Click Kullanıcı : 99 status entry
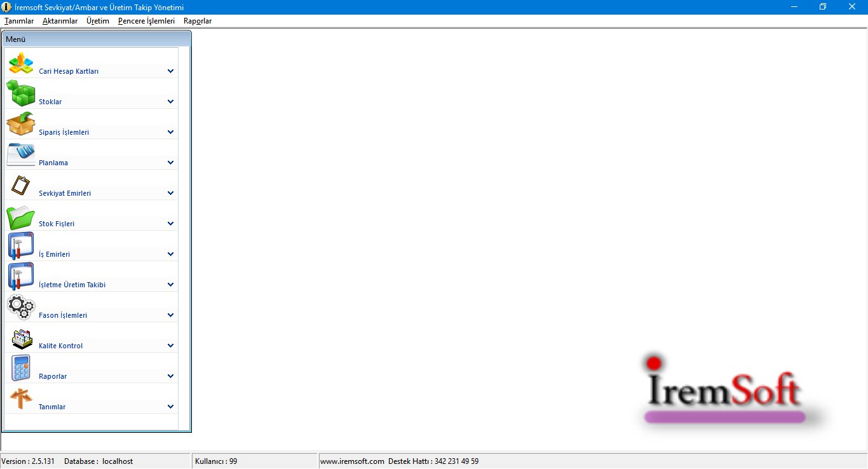This screenshot has height=469, width=868. (216, 461)
